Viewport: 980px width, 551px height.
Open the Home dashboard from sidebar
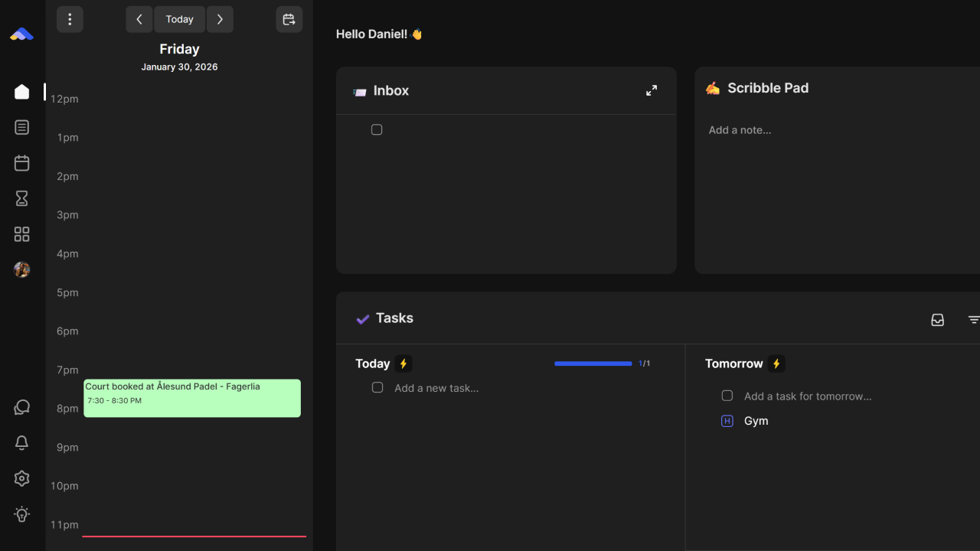pyautogui.click(x=21, y=91)
